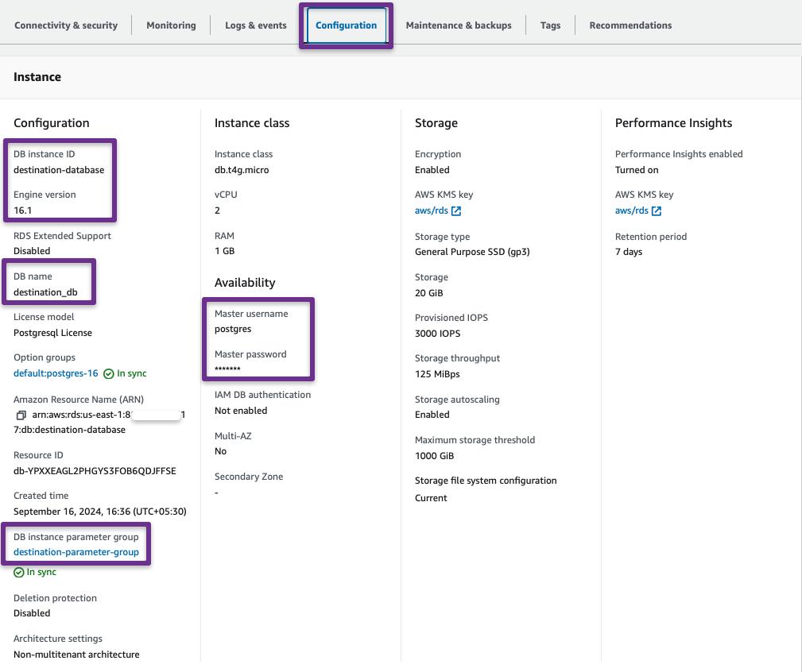This screenshot has height=672, width=802.
Task: Open aws/rds link in Performance Insights panel
Action: (631, 210)
